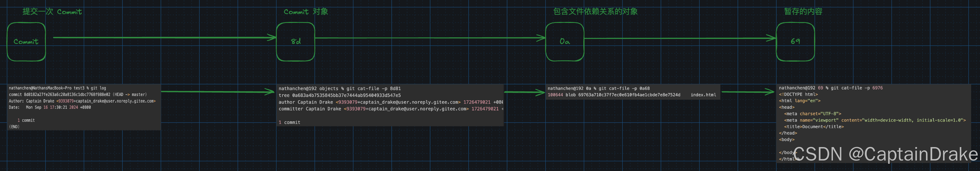Viewport: 980px width, 171px height.
Task: Click the opening "<head>" tag line
Action: coord(787,107)
